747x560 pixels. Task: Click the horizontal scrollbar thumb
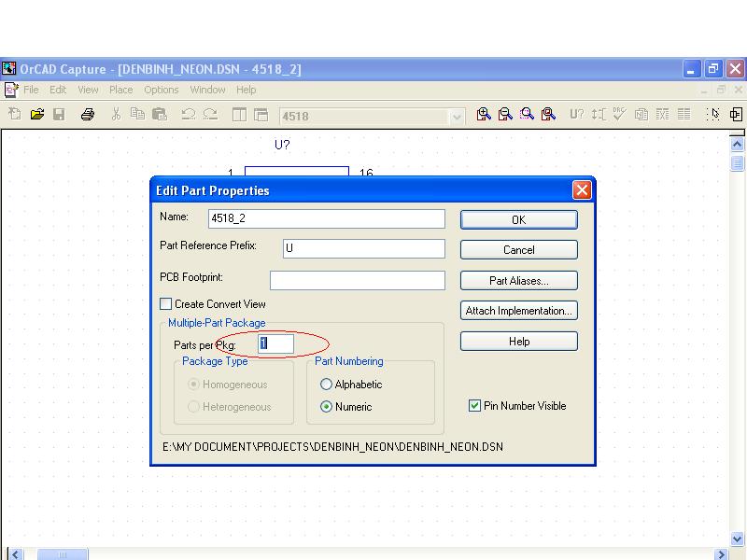63,554
